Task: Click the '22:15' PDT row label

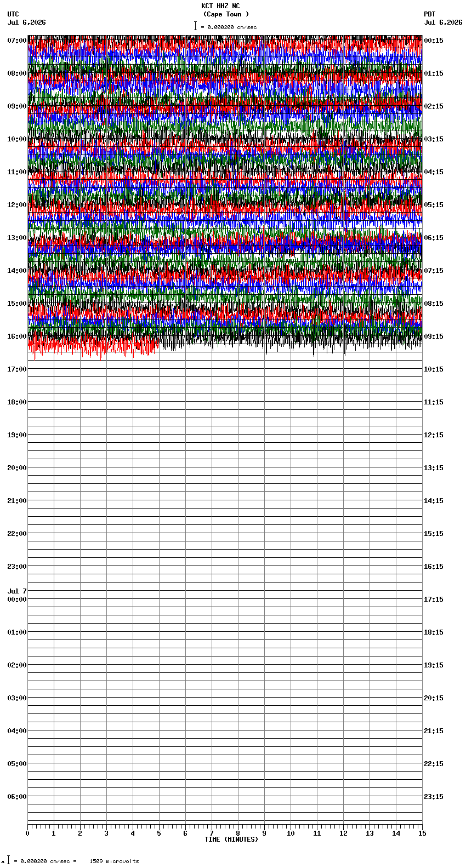Action: pos(434,764)
